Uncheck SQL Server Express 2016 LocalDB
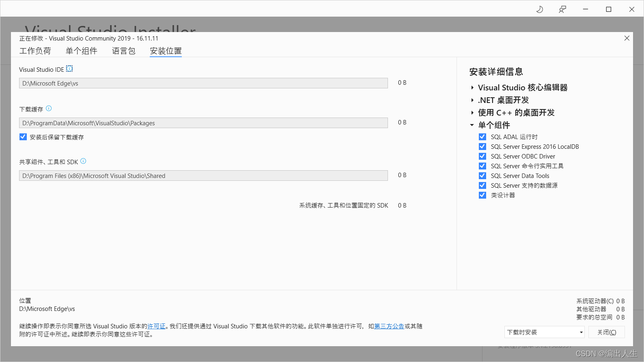The width and height of the screenshot is (644, 362). point(482,147)
